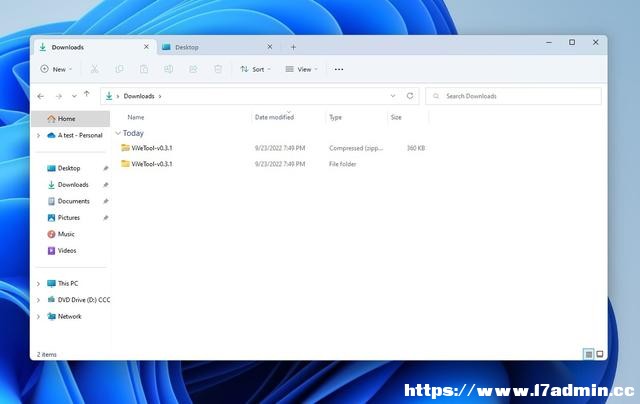This screenshot has width=640, height=404.
Task: Click the Rename icon in toolbar
Action: [x=169, y=69]
